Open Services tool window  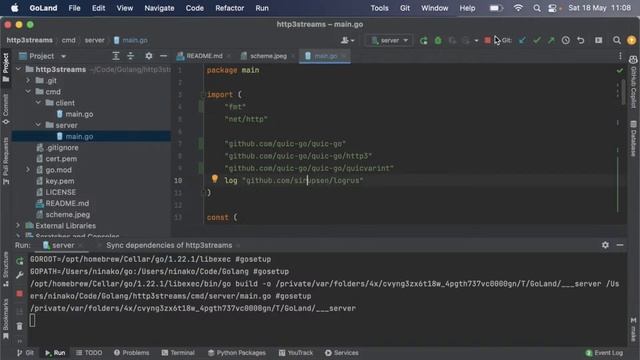tap(342, 353)
